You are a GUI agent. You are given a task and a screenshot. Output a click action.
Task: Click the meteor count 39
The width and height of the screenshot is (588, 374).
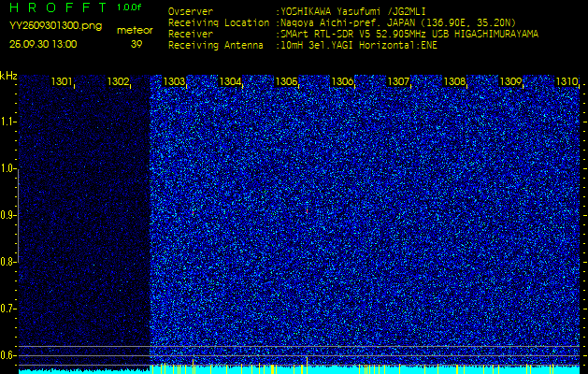point(136,44)
